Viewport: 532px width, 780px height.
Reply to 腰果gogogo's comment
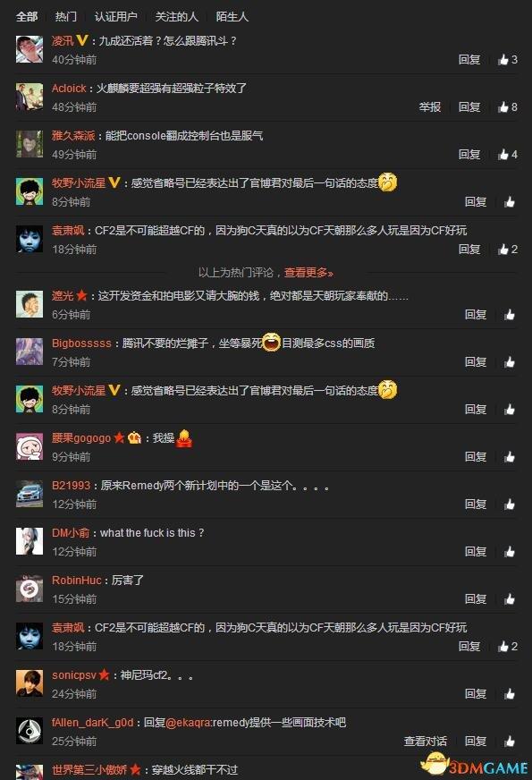click(476, 457)
